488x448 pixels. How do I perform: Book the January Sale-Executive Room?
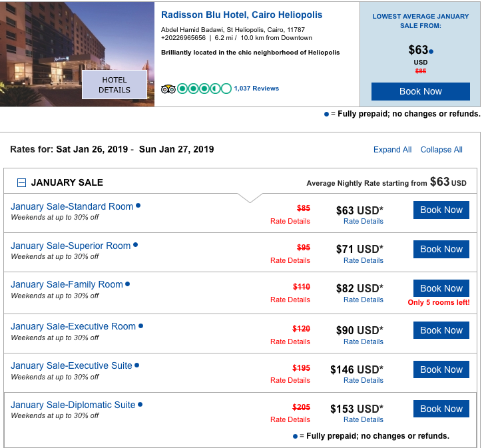click(x=441, y=330)
